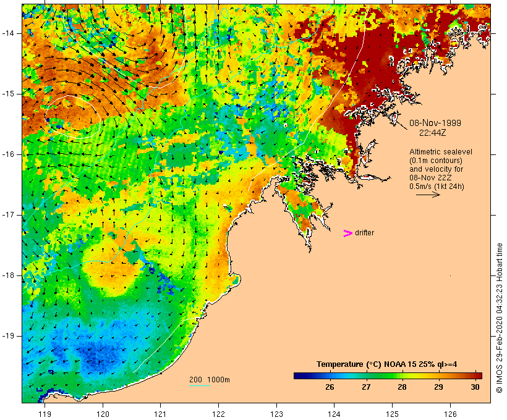
Task: Click the latitude axis label '-18'
Action: (x=8, y=275)
